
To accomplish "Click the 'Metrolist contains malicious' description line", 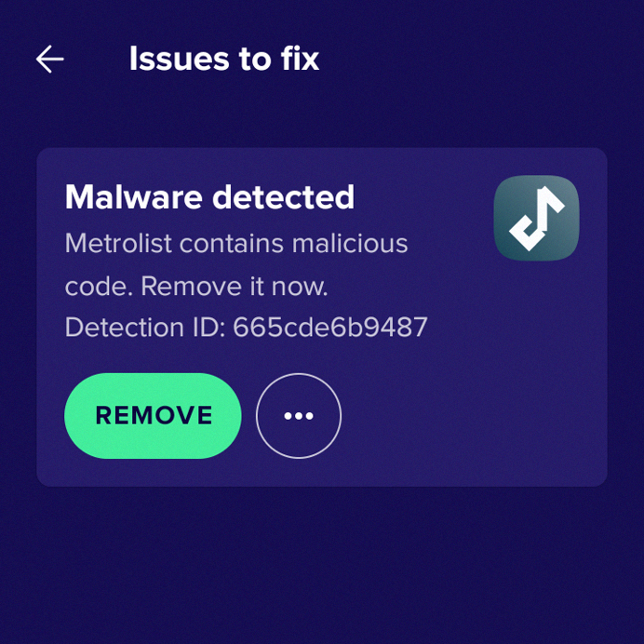I will 236,243.
